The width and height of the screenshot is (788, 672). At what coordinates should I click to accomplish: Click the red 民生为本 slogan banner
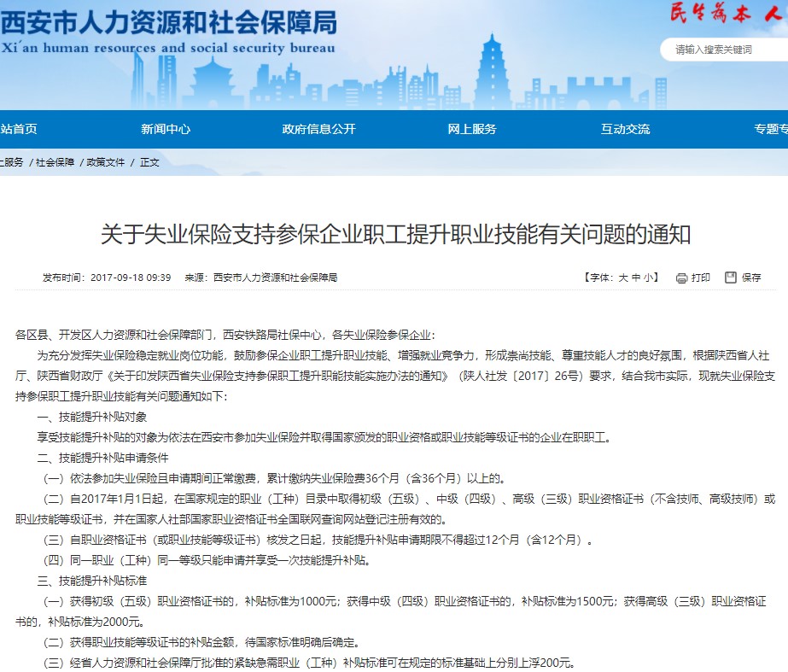pyautogui.click(x=724, y=12)
